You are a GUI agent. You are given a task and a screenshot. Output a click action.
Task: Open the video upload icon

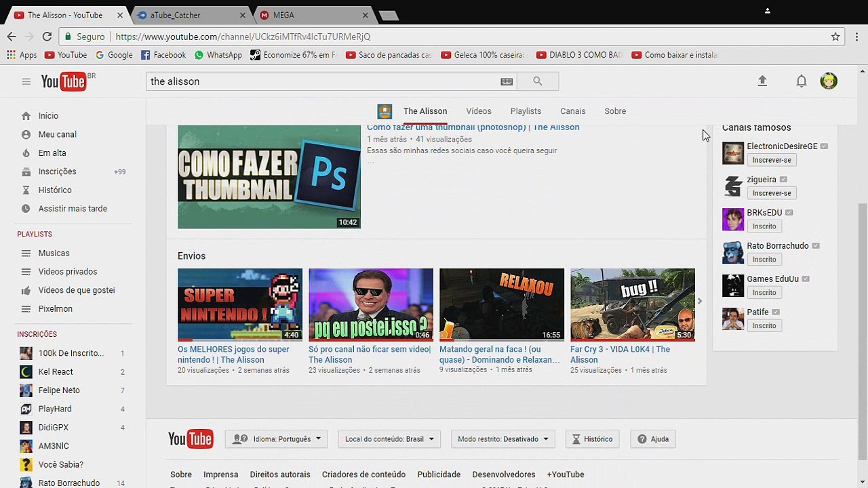coord(762,81)
